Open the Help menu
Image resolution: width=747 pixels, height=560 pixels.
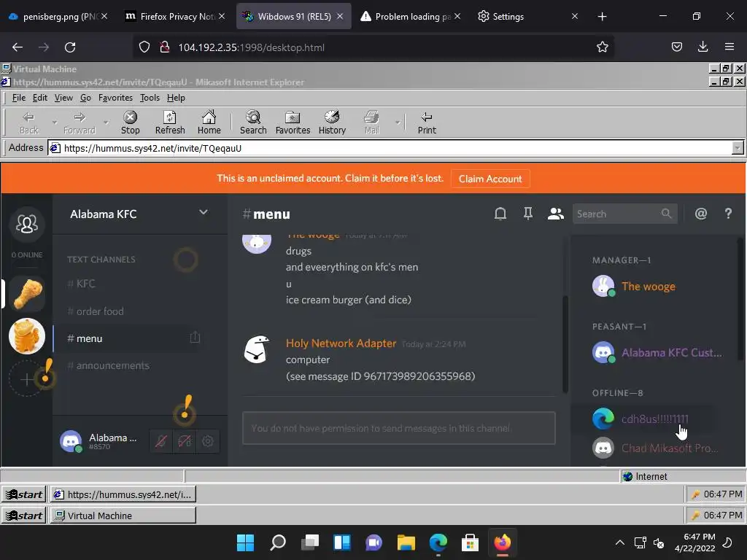pos(176,98)
